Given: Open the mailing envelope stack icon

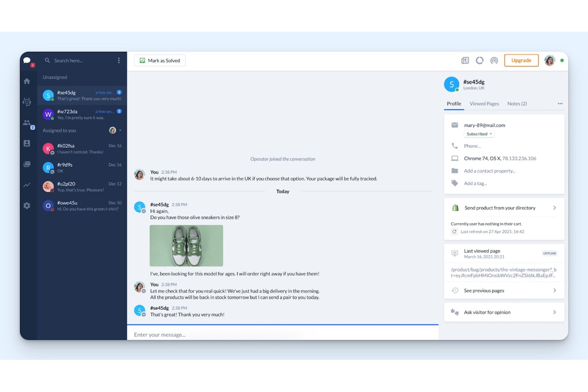Looking at the screenshot, I should pos(27,164).
